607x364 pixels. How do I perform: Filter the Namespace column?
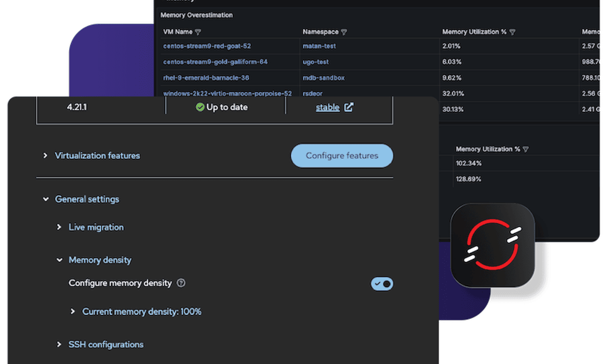[344, 32]
